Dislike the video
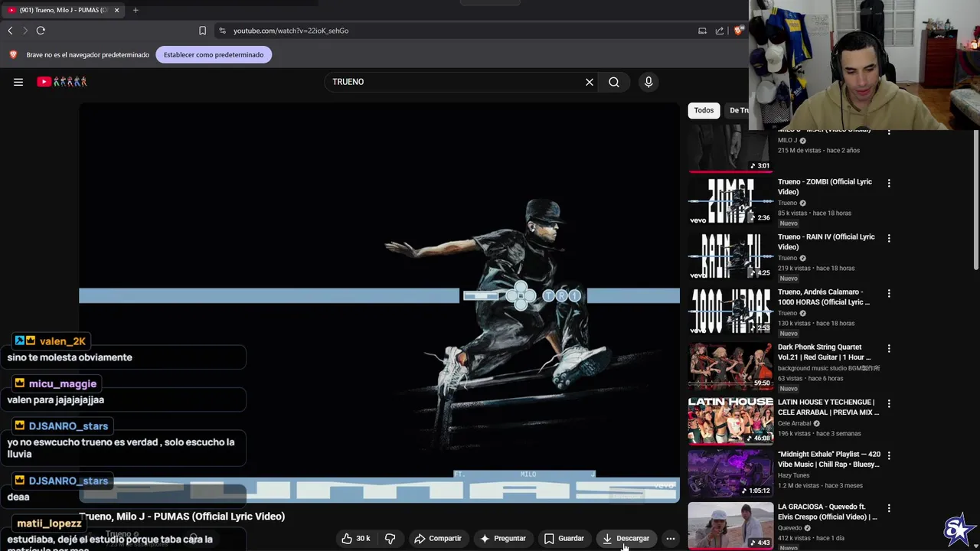Viewport: 980px width, 551px height. [390, 538]
